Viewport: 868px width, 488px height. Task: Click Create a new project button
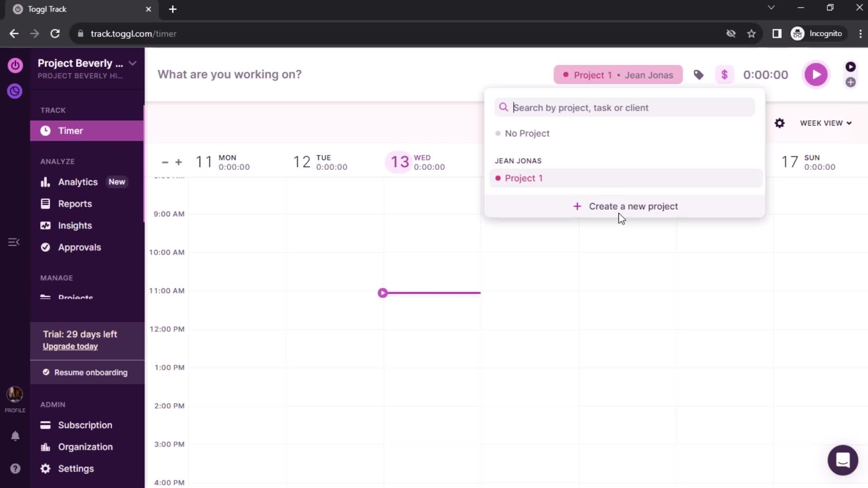626,206
